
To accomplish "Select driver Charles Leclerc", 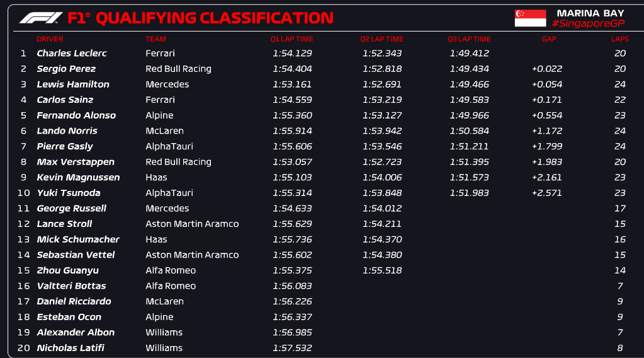I will pyautogui.click(x=72, y=54).
